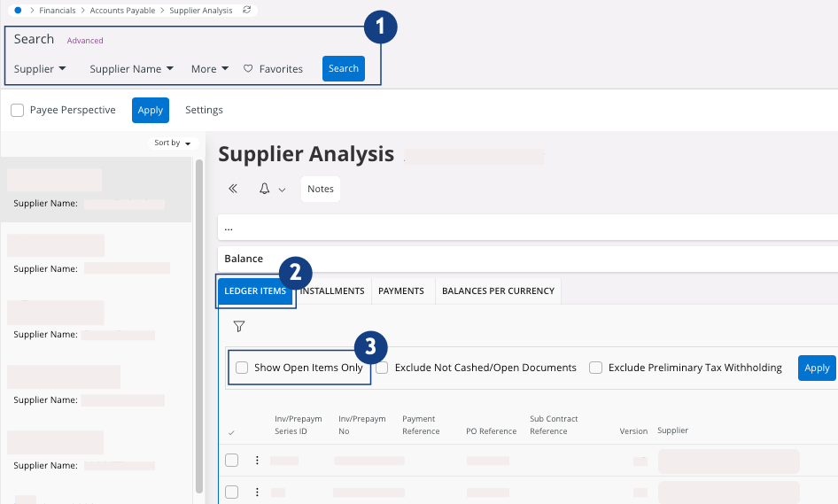Collapse the panel with the double chevron icon

coord(233,189)
